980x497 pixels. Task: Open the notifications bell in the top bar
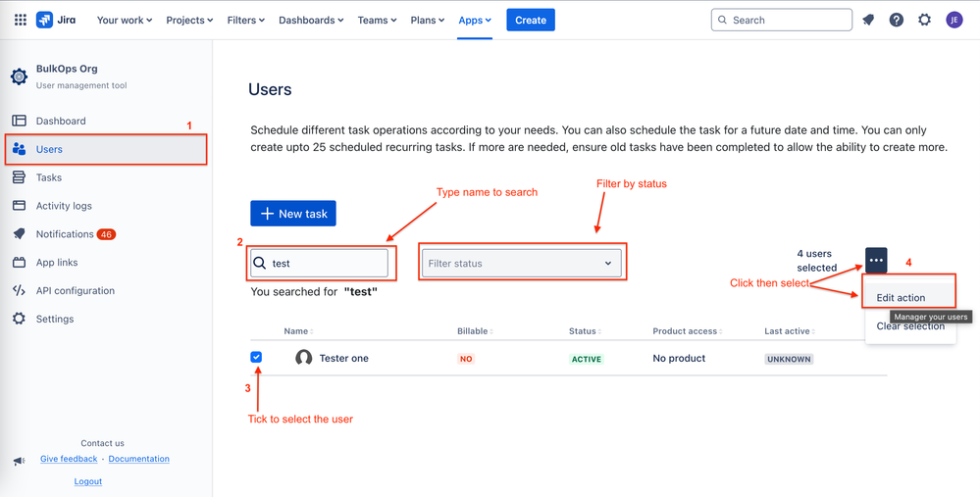coord(868,20)
